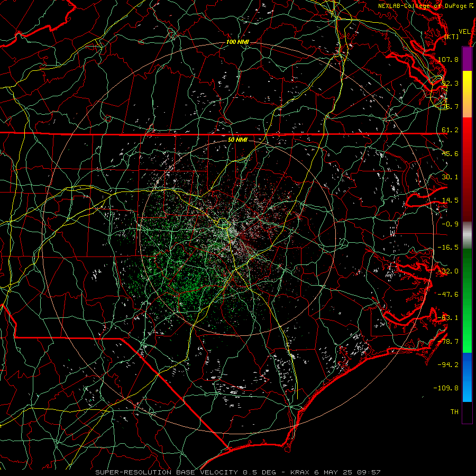Click the 14.5 scale value
The image size is (476, 476).
[x=450, y=200]
